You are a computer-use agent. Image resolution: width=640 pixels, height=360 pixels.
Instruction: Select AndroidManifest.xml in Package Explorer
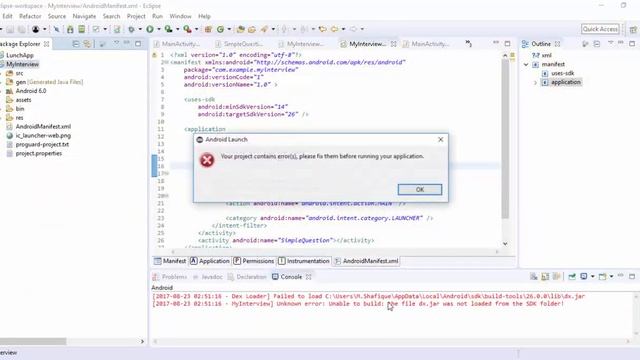click(43, 127)
